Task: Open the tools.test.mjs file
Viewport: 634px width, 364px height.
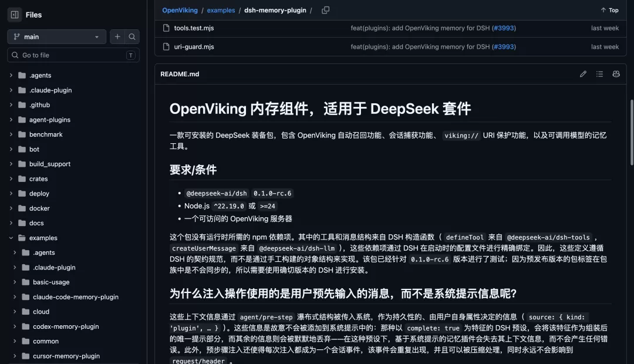Action: (x=194, y=28)
